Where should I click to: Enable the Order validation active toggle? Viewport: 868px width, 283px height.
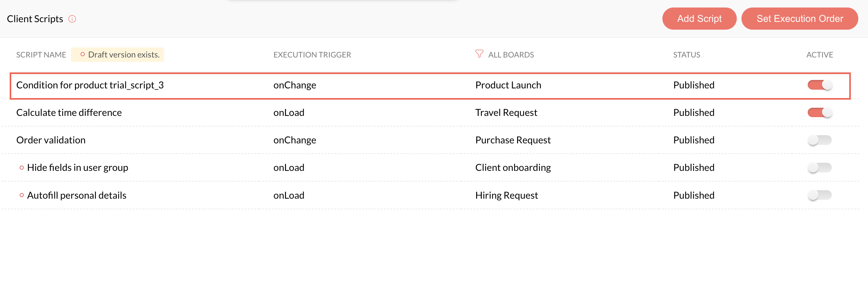[x=820, y=140]
